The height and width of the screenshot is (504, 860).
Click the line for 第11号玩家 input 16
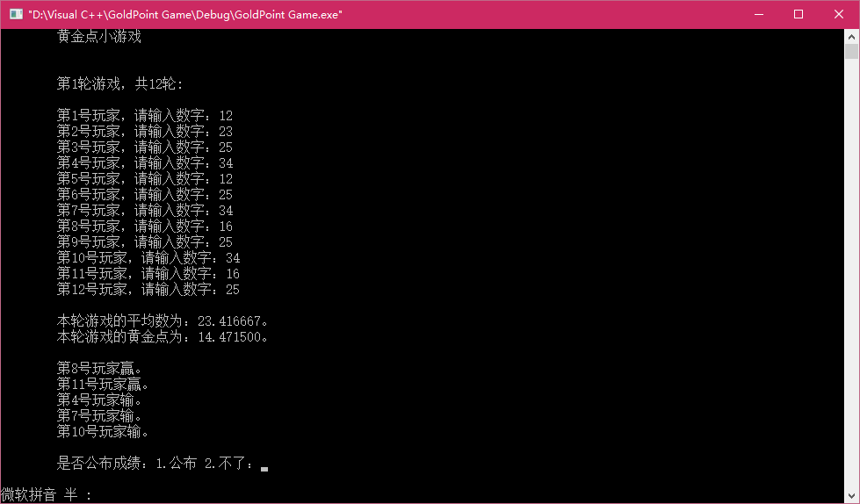[148, 274]
